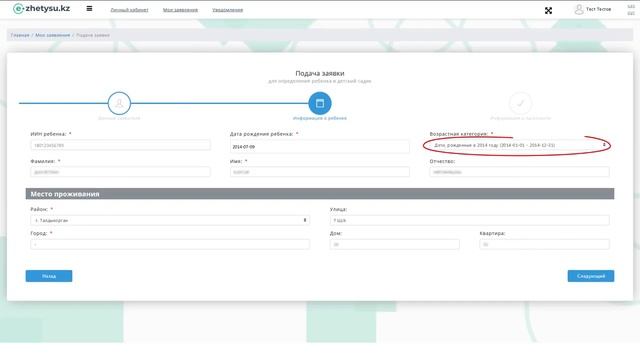Toggle fullscreen via the expand arrows icon
Screen dimensions: 640x360
pyautogui.click(x=548, y=11)
